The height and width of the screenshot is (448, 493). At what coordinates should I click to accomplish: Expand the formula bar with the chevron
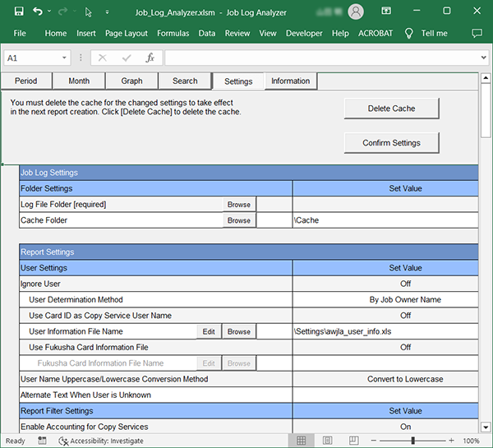pyautogui.click(x=483, y=58)
